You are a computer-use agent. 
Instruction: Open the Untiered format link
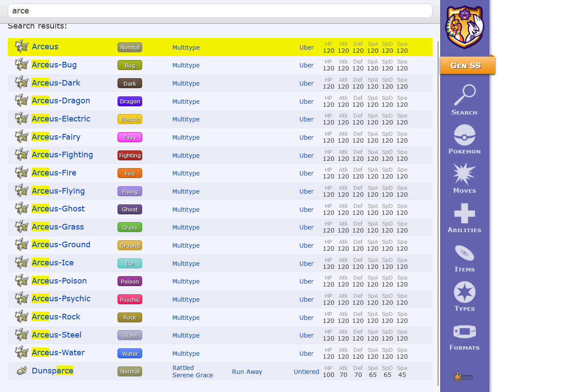tap(306, 372)
